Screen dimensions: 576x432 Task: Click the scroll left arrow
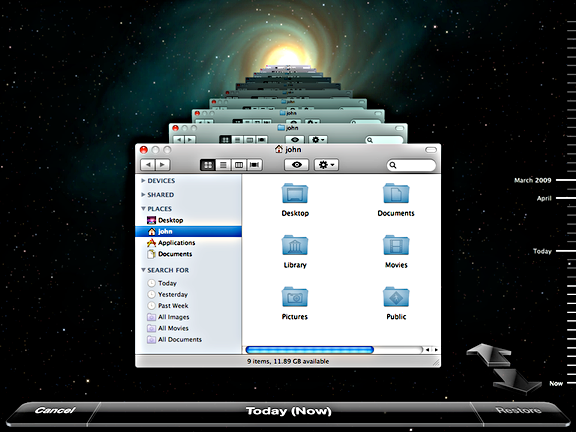(427, 350)
